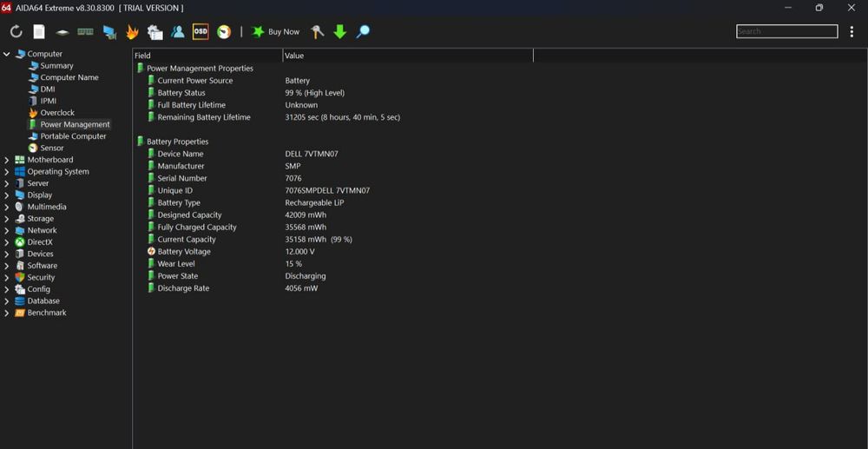Open the gear-and-window preferences icon
The width and height of the screenshot is (868, 449).
(x=155, y=32)
